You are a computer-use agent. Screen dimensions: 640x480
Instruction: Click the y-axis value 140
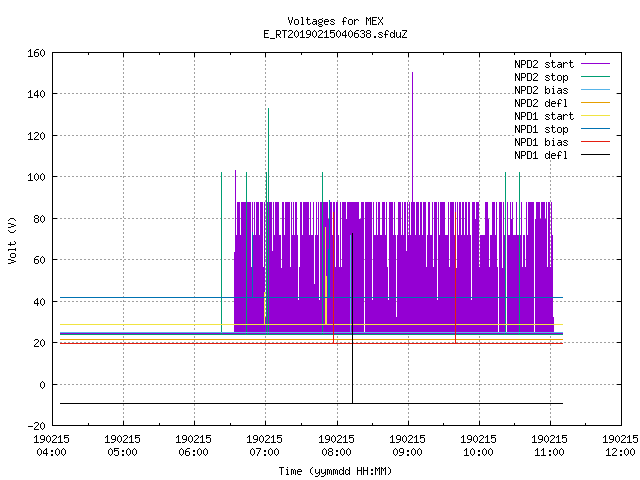36,94
